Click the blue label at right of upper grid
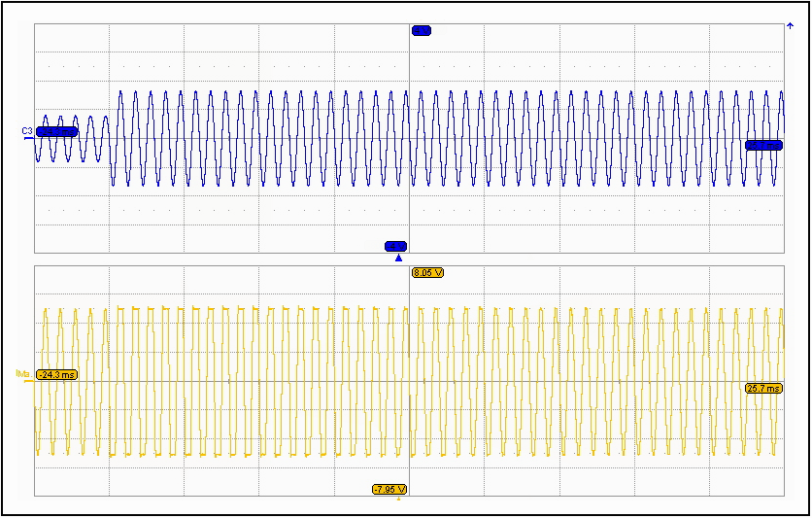This screenshot has height=518, width=812. coord(763,145)
